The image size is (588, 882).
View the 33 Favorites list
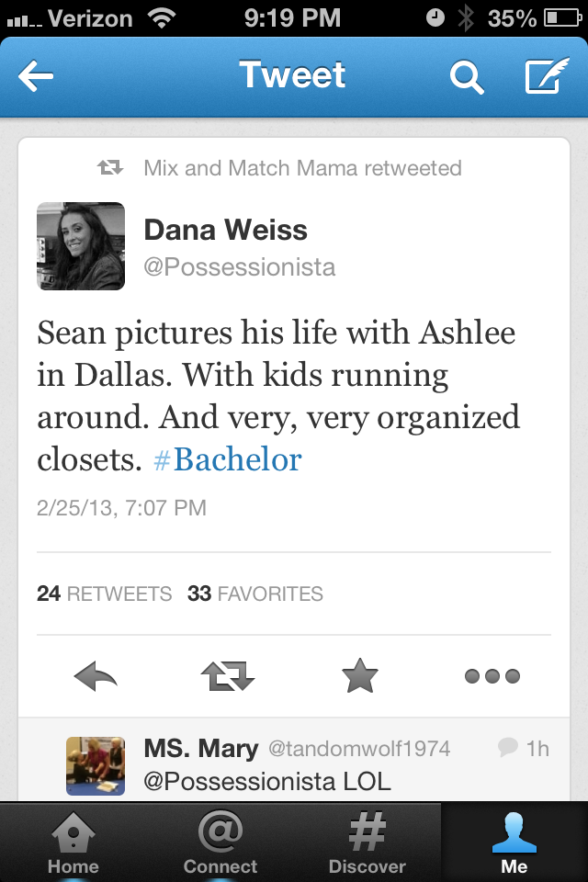(x=254, y=594)
